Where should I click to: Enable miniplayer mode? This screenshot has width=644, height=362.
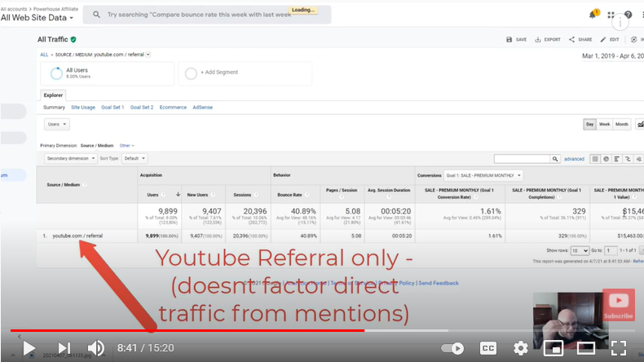click(554, 348)
